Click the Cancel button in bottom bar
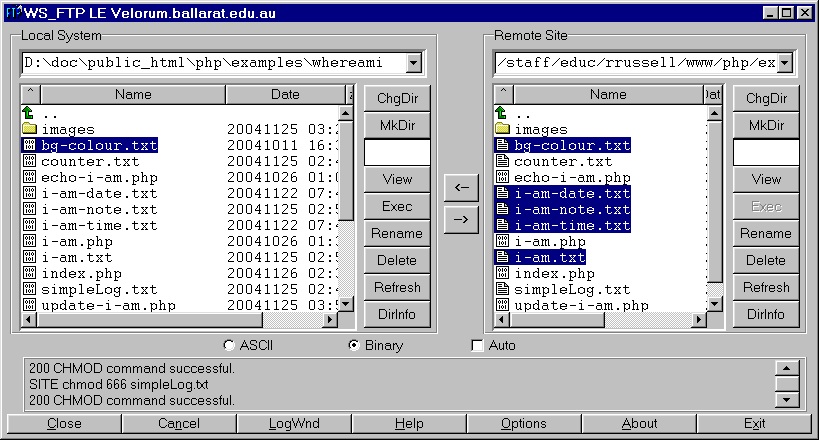The height and width of the screenshot is (440, 819). pos(179,423)
